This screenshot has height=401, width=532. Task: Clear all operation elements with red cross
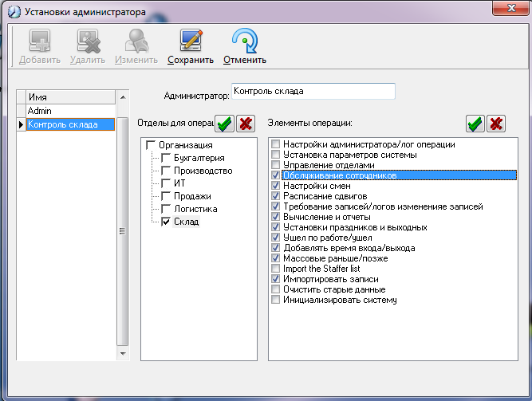[496, 124]
